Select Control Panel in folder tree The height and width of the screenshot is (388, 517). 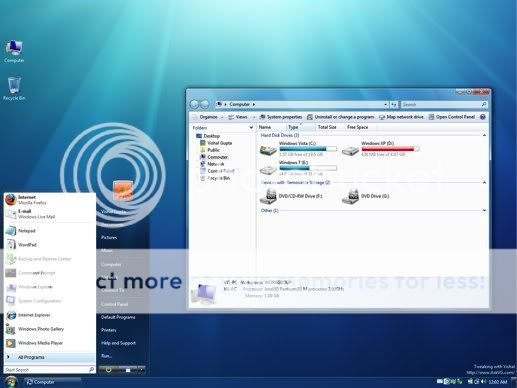point(217,171)
